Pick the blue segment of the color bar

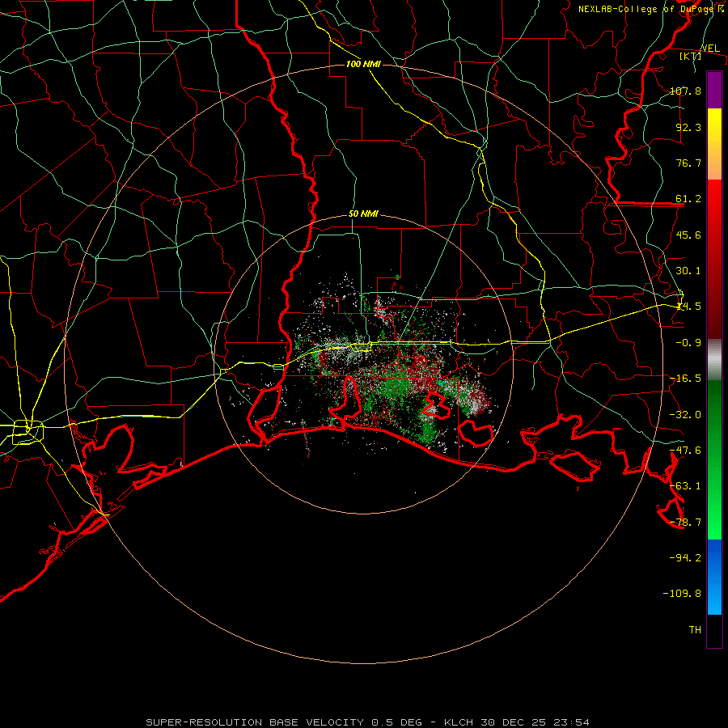[714, 577]
